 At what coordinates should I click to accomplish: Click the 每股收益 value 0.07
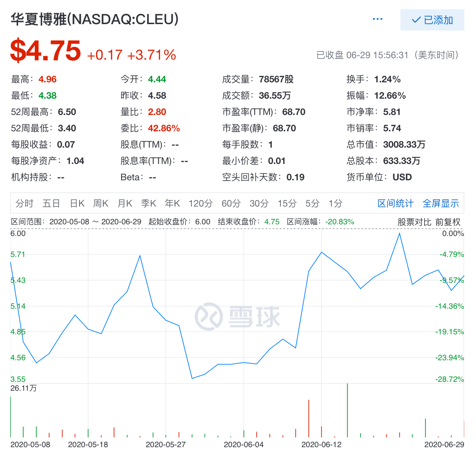(66, 144)
